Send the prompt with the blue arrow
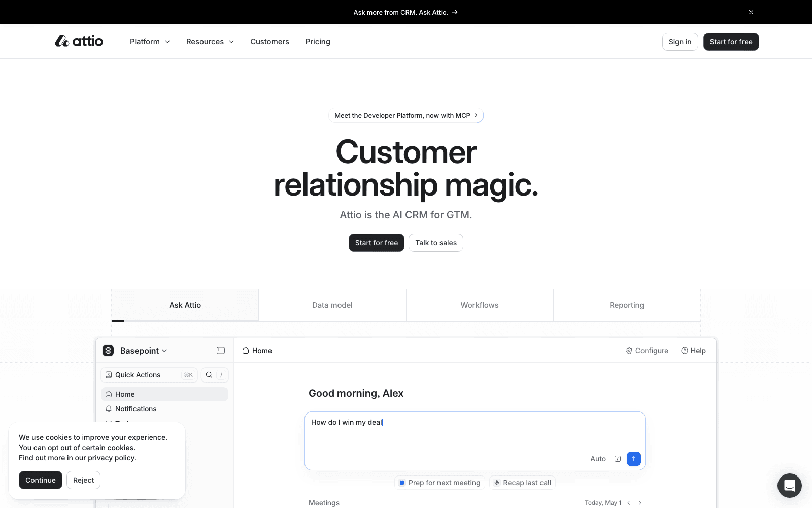This screenshot has width=812, height=508. [634, 459]
